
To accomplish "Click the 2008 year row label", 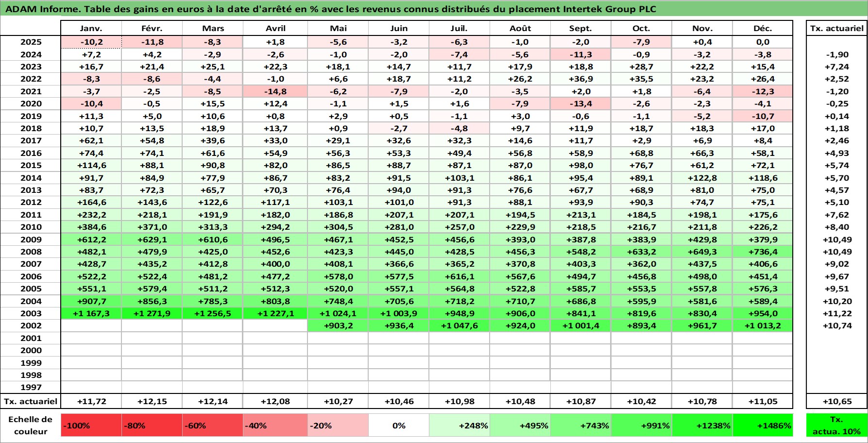I will (30, 252).
